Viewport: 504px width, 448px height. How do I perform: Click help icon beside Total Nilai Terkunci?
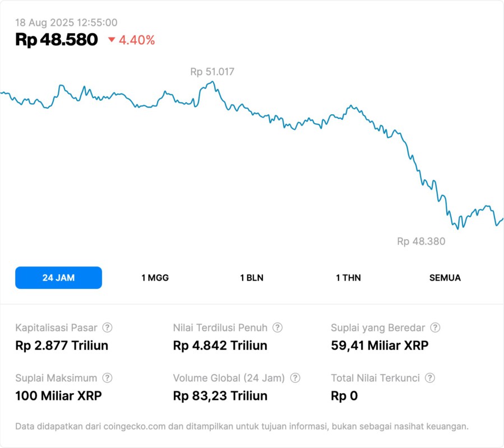click(x=429, y=378)
